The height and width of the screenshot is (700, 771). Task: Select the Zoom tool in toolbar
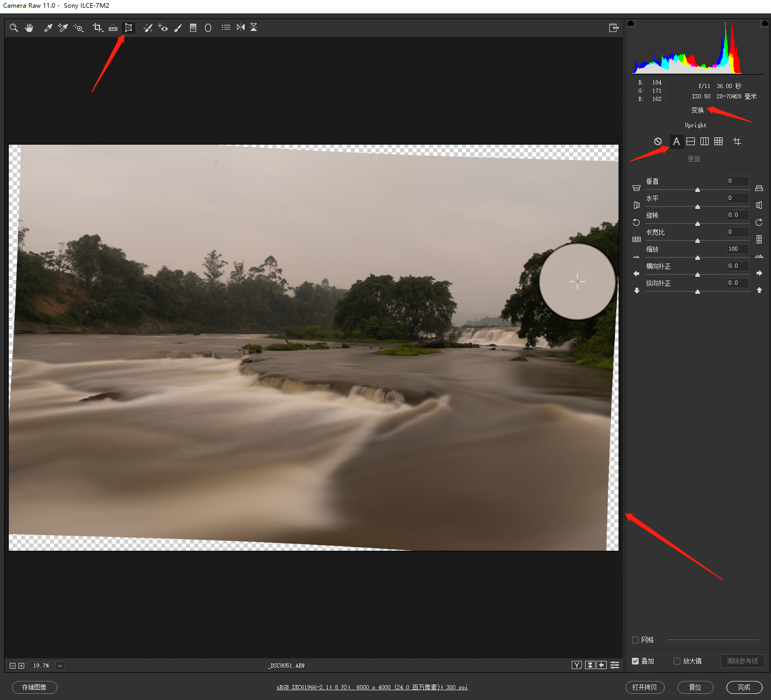14,28
